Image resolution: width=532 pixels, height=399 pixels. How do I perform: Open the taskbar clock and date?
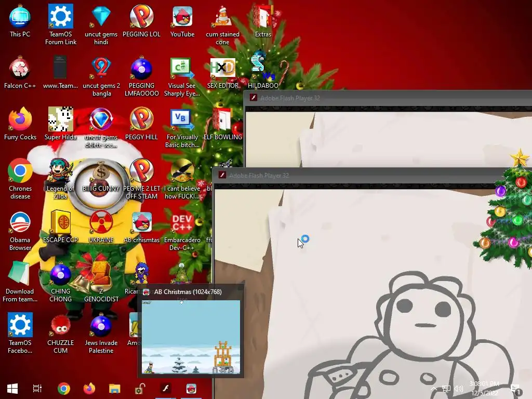click(x=485, y=389)
